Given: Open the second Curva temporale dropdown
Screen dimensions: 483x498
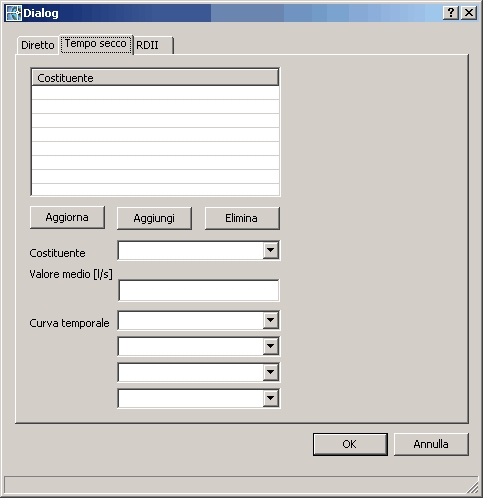Looking at the screenshot, I should tap(271, 346).
